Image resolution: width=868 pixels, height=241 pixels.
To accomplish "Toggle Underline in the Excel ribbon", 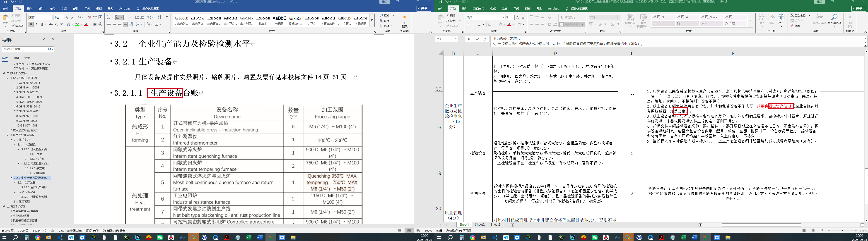I will click(x=479, y=24).
